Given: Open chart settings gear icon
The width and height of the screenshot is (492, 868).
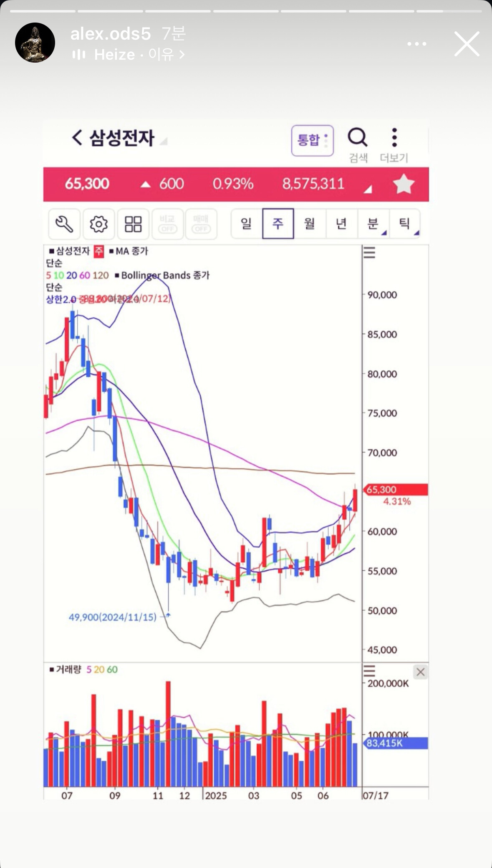Looking at the screenshot, I should [x=98, y=224].
